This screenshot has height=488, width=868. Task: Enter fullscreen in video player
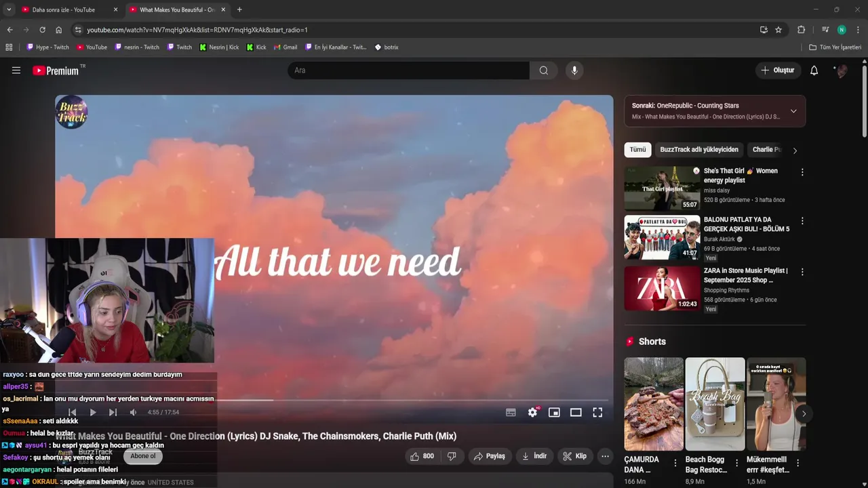(597, 412)
